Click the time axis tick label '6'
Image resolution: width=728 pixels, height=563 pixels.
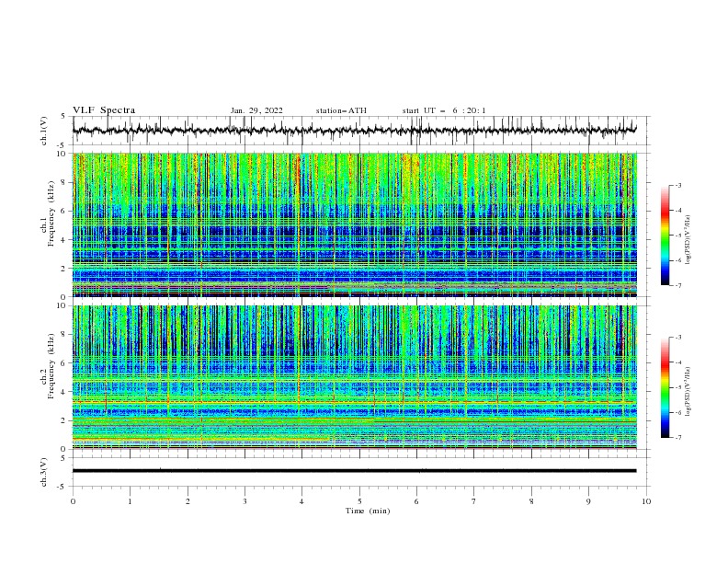(x=416, y=501)
